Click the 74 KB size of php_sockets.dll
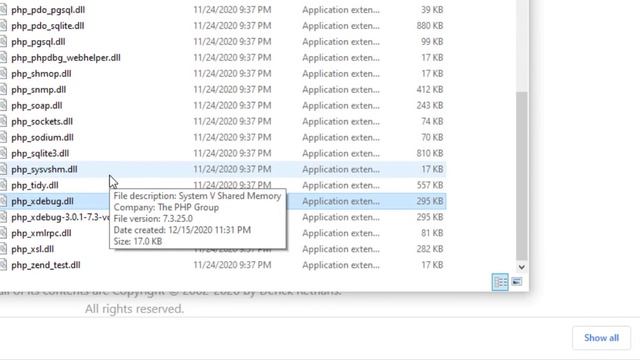Image resolution: width=640 pixels, height=360 pixels. [432, 121]
